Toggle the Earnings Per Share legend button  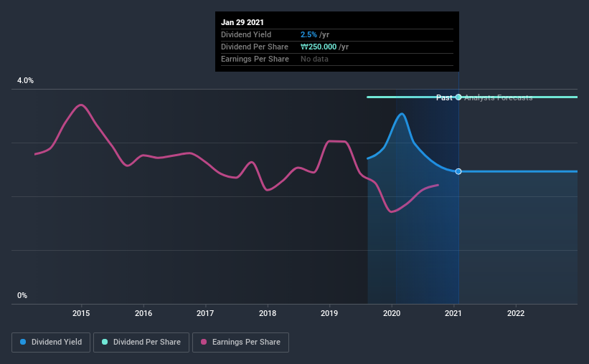tap(241, 343)
